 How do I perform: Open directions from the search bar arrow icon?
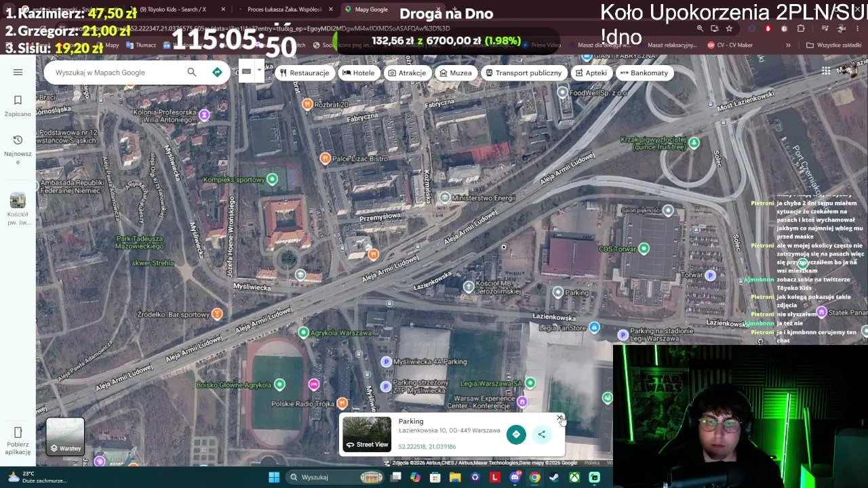coord(217,73)
